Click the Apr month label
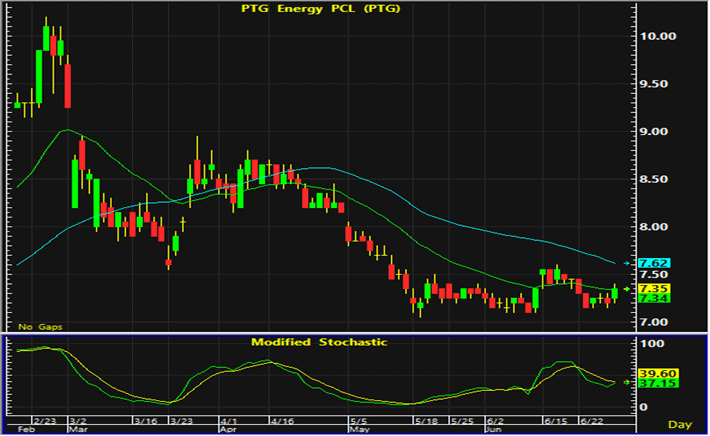Screen dimensions: 710x436 click(228, 429)
